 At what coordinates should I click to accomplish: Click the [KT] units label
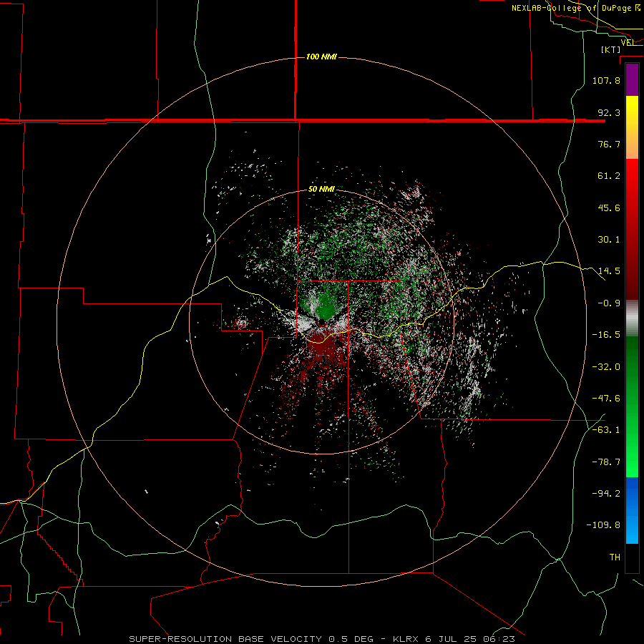click(610, 49)
